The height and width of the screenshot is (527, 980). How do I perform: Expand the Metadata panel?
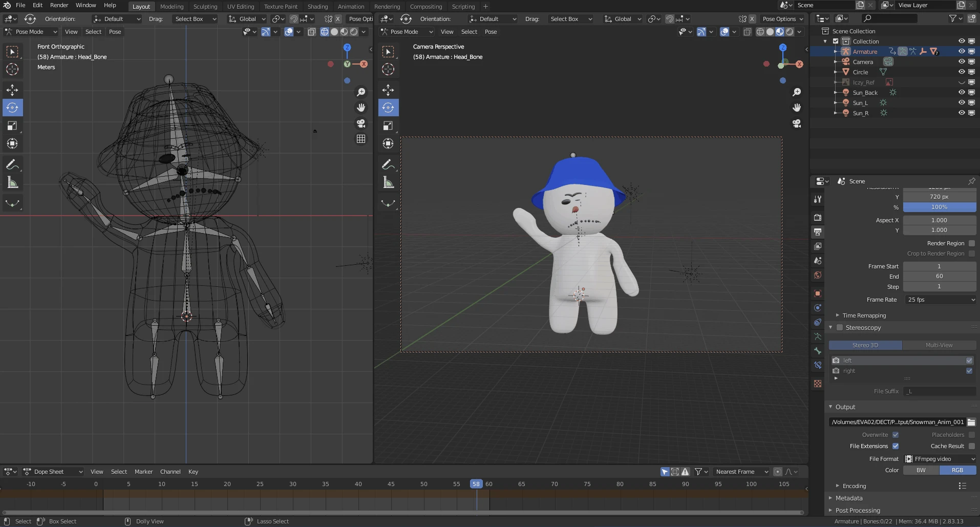[848, 498]
